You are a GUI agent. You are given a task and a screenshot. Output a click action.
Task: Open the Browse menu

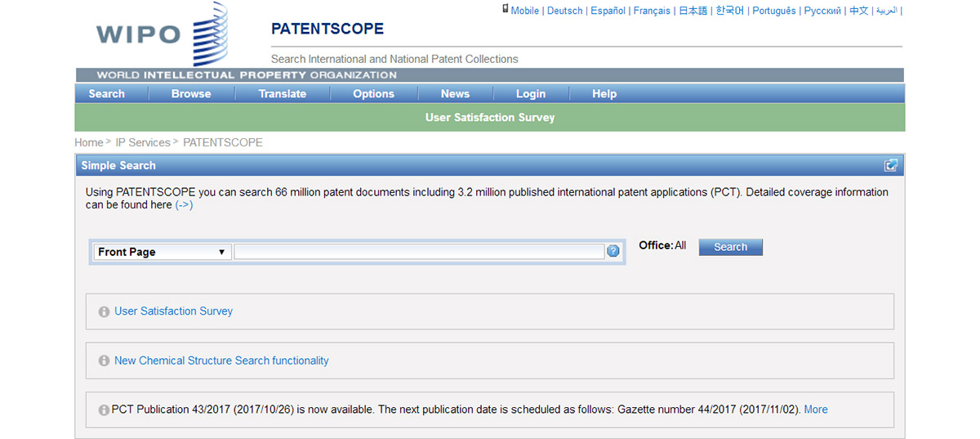[x=191, y=93]
